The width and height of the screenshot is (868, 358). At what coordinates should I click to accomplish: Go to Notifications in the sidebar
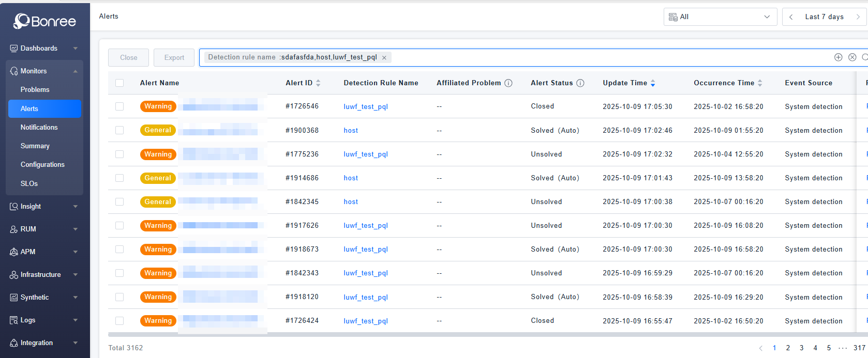pos(39,128)
